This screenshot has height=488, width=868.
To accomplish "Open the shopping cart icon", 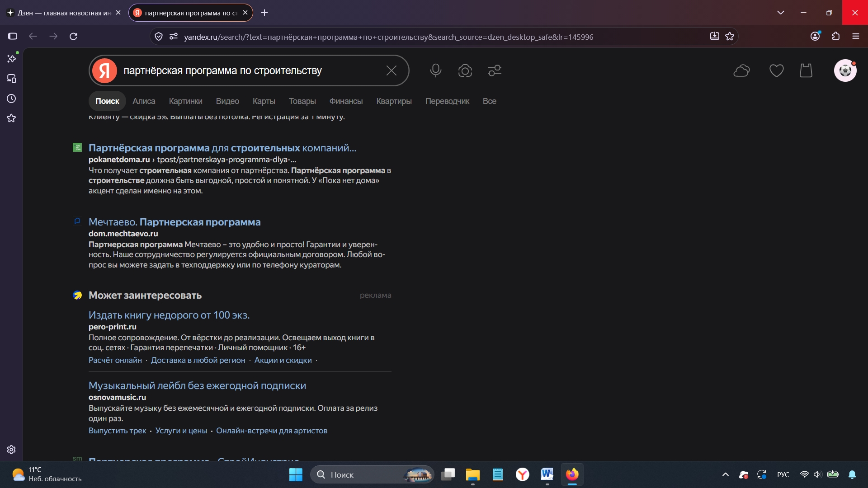I will [806, 70].
